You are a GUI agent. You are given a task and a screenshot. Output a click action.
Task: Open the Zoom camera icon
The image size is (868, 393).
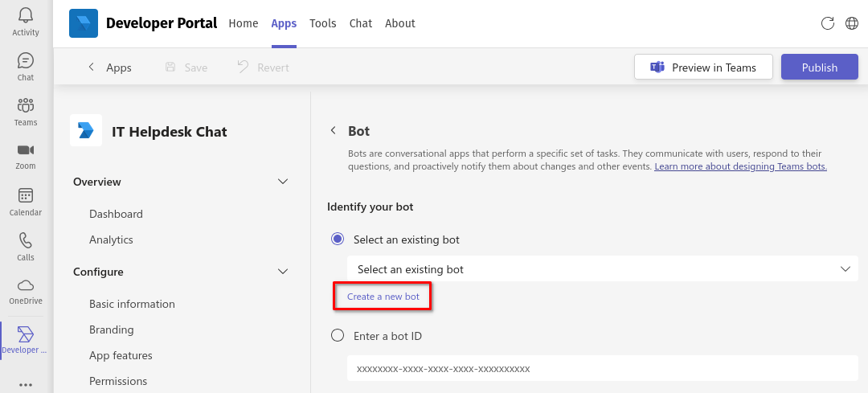[26, 150]
